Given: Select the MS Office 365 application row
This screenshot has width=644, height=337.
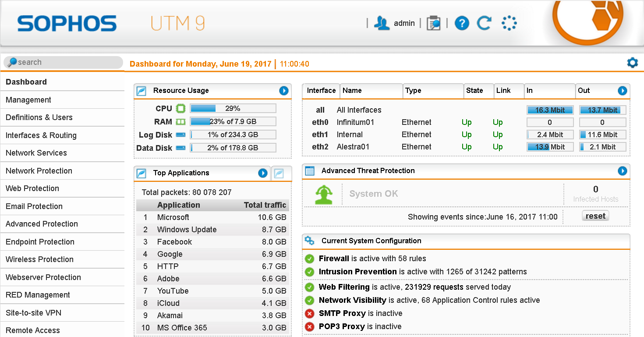Looking at the screenshot, I should (x=213, y=328).
